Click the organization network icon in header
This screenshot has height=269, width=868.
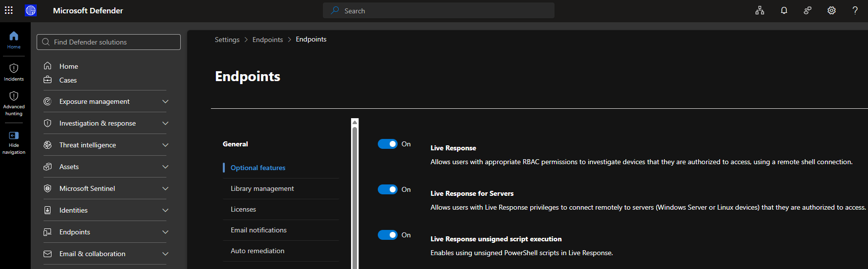[x=760, y=10]
